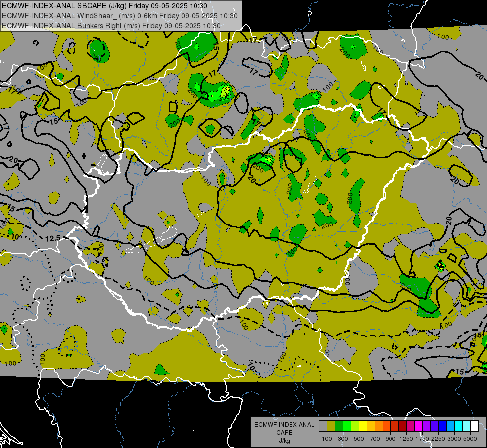
Task: Click the WindShear 0-6km title line
Action: click(119, 16)
